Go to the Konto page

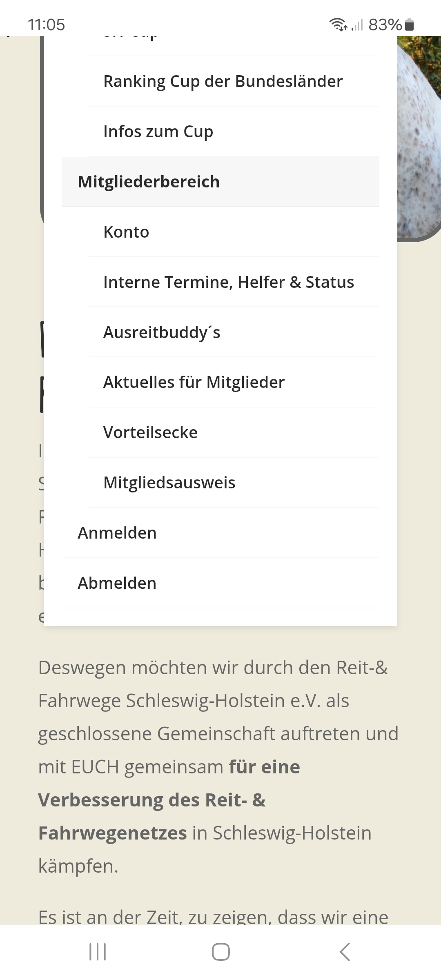point(126,232)
